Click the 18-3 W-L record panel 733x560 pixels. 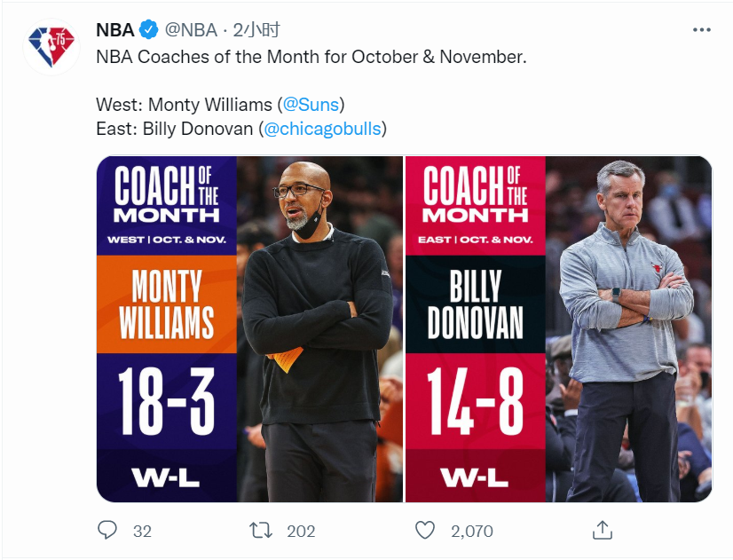tap(167, 428)
